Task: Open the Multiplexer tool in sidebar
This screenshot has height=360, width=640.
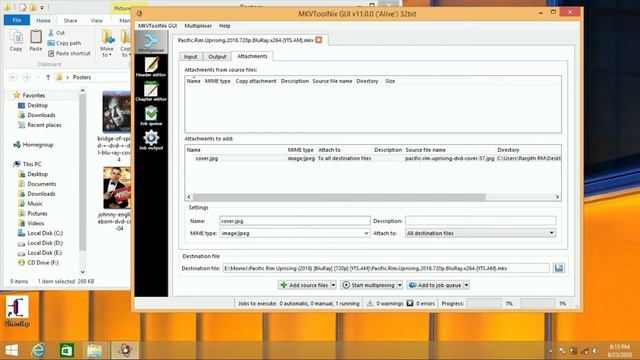Action: (151, 42)
